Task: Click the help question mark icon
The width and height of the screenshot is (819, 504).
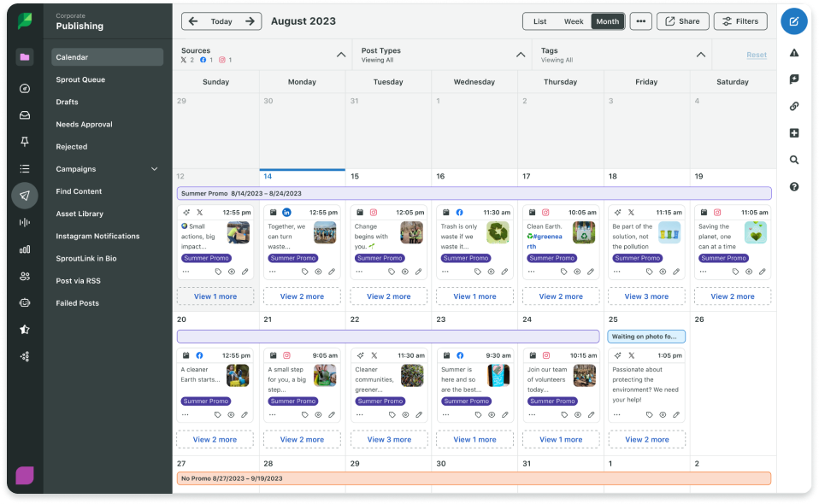Action: pyautogui.click(x=794, y=186)
